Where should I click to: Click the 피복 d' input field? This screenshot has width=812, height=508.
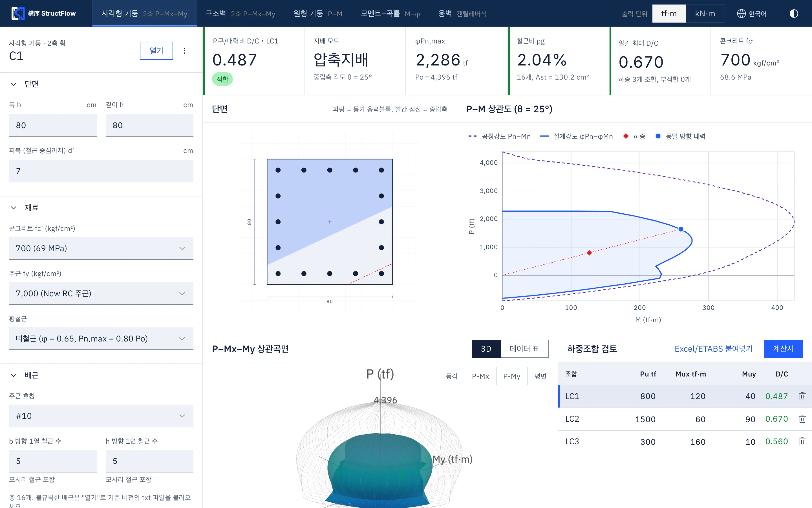click(101, 171)
